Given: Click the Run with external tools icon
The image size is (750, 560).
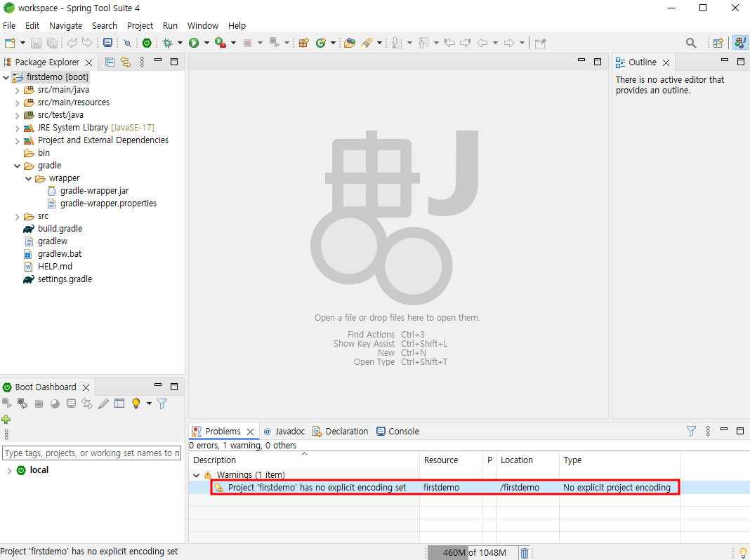Looking at the screenshot, I should pos(220,43).
